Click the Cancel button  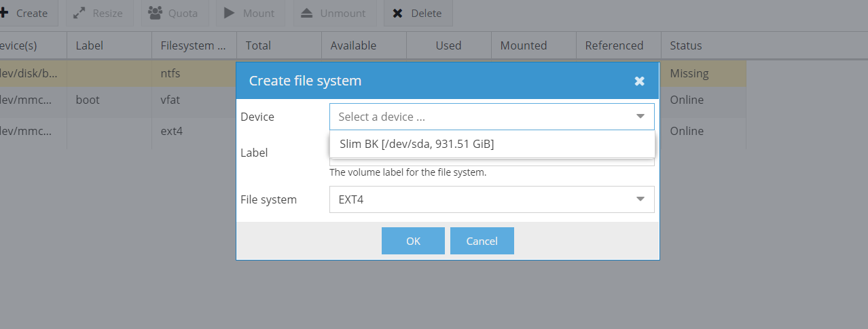coord(482,241)
